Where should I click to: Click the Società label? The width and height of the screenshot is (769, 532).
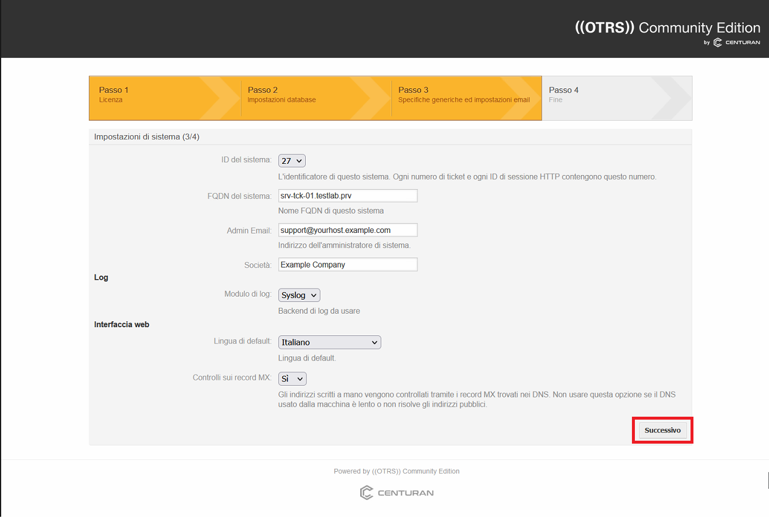[x=258, y=265]
